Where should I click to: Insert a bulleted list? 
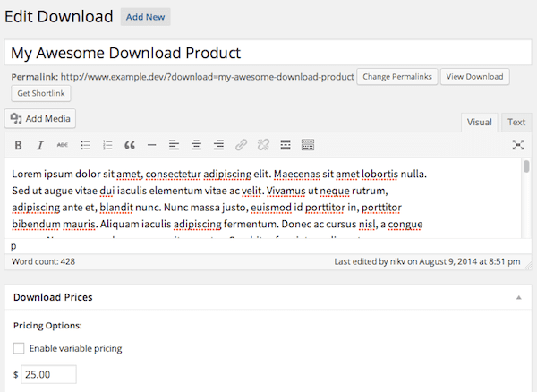tap(86, 144)
